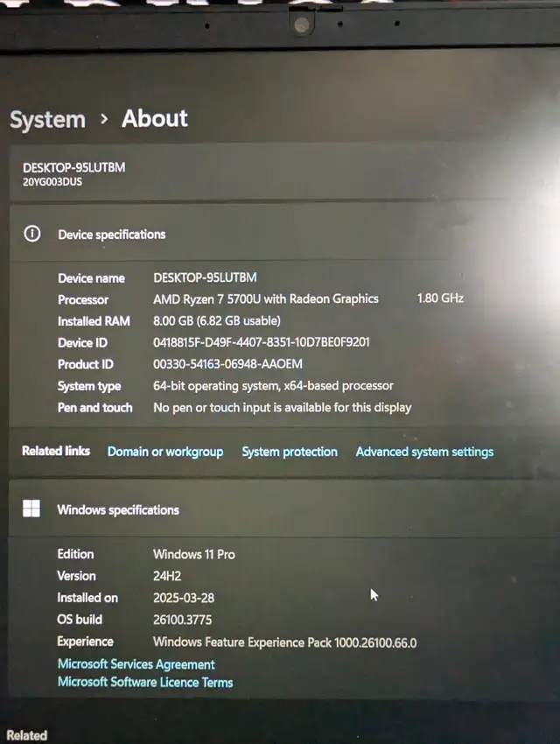Select the model number 20YG003DUS
This screenshot has height=744, width=560.
click(52, 182)
